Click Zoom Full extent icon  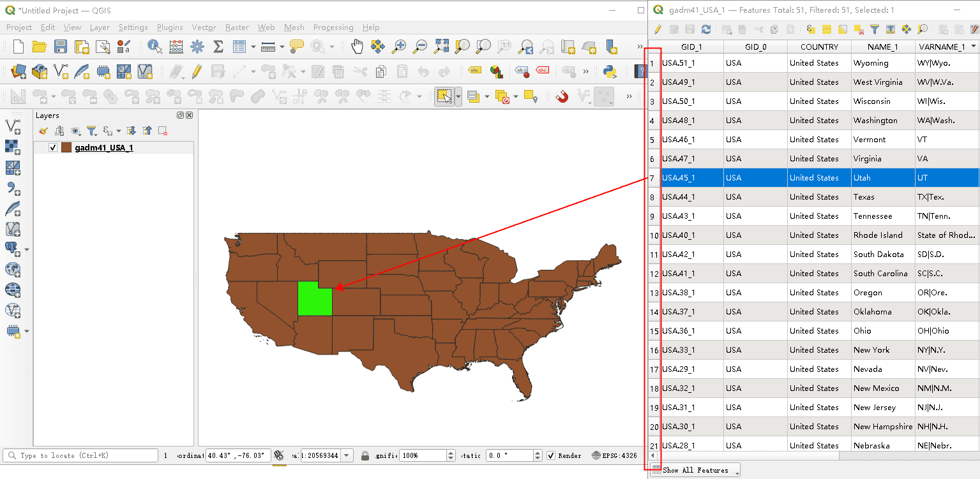441,46
